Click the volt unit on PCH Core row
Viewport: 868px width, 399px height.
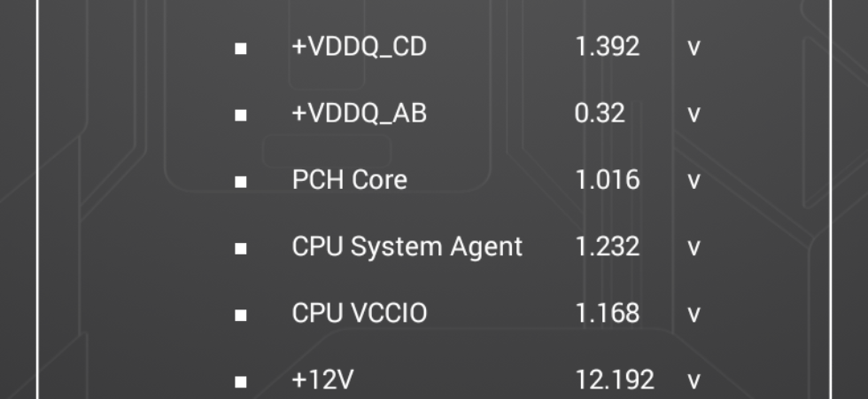coord(694,182)
